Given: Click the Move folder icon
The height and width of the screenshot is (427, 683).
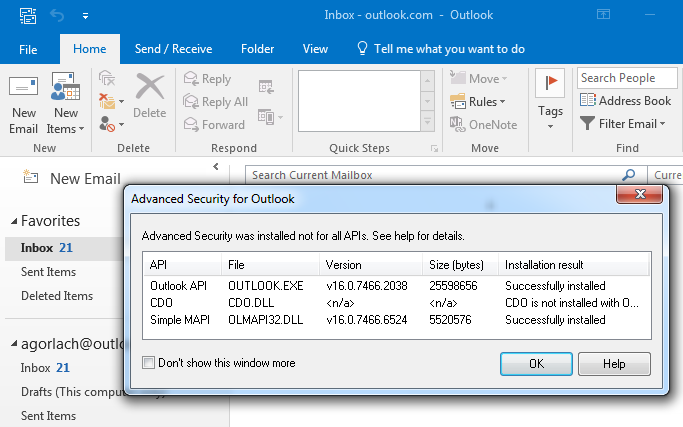Looking at the screenshot, I should pos(457,78).
